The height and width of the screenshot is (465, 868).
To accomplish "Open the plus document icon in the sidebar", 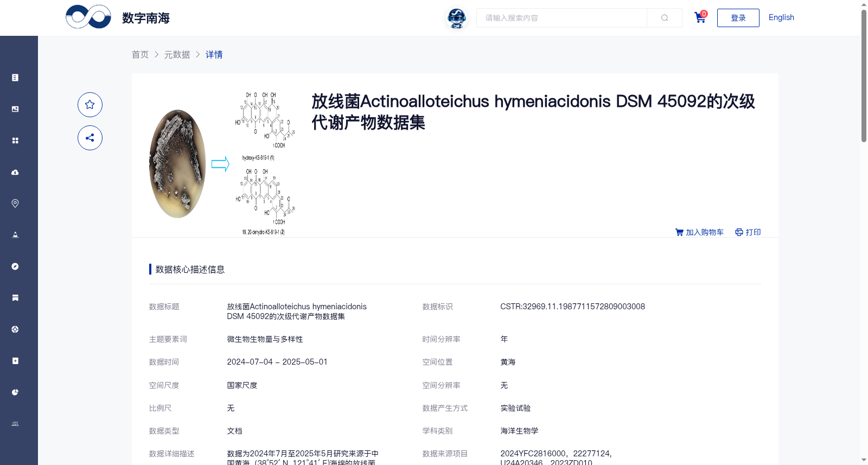I will tap(15, 361).
